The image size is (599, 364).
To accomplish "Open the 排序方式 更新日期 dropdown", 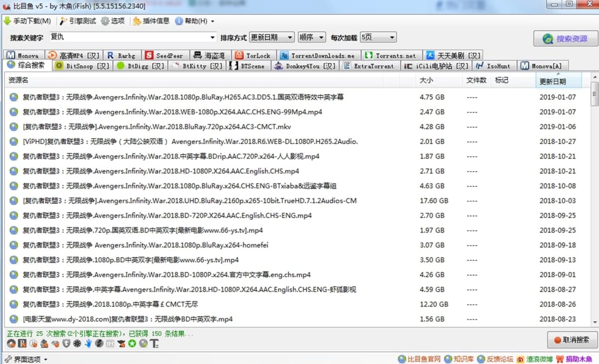I will (272, 37).
